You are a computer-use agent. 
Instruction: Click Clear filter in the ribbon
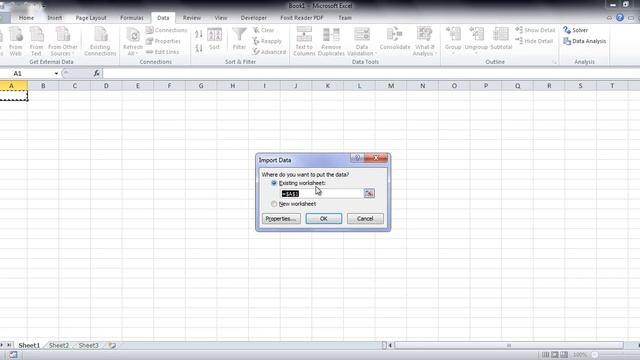264,30
